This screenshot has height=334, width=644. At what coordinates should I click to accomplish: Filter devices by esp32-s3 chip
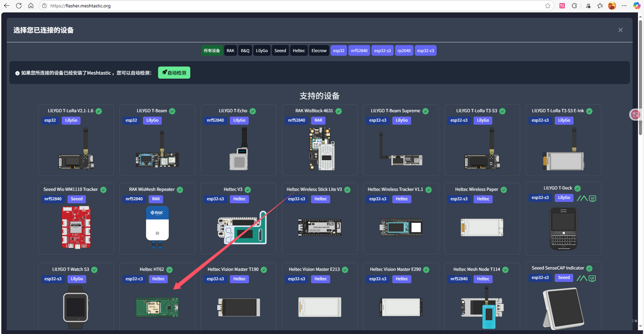(382, 51)
